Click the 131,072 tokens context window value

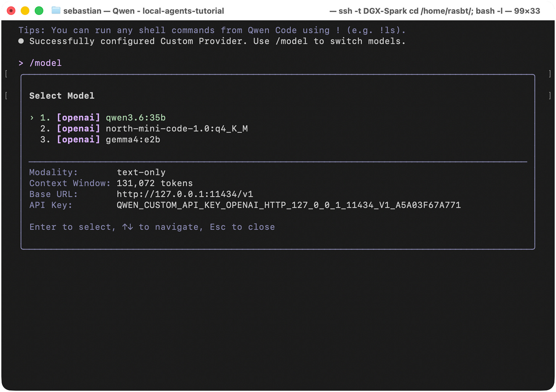coord(155,183)
